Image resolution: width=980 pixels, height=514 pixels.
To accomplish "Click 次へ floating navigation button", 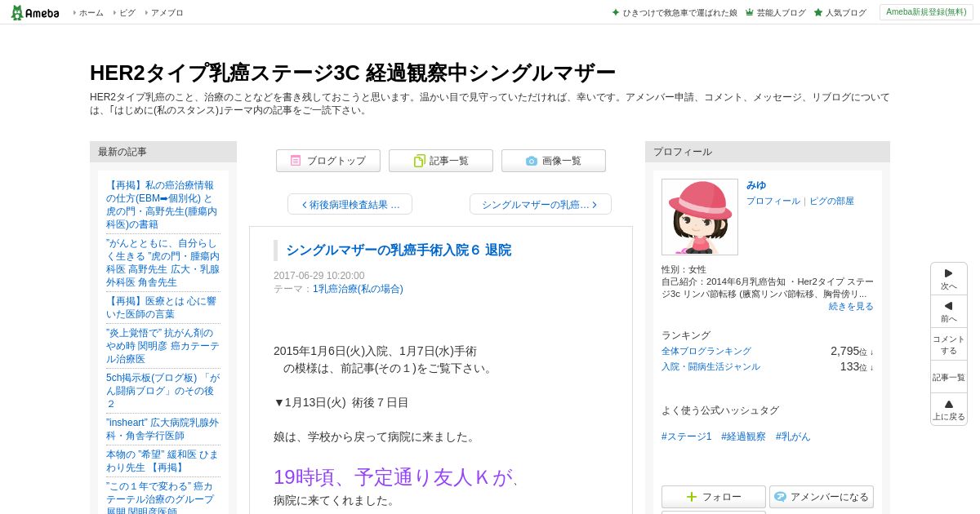I will 949,279.
